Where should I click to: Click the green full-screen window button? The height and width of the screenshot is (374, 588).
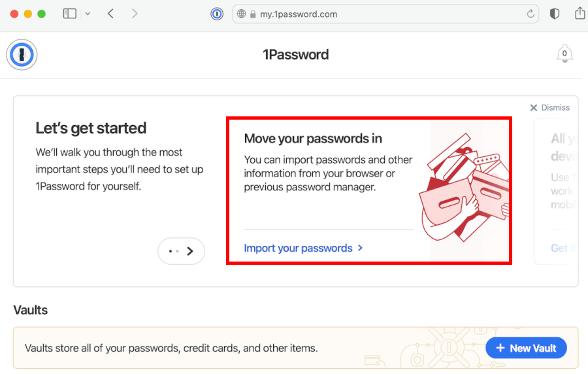(42, 14)
